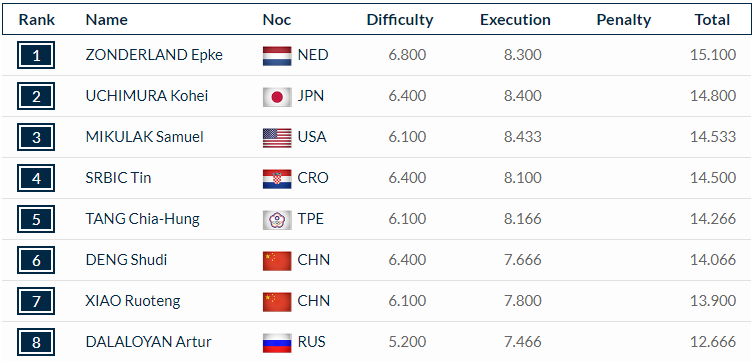Click the Japan flag icon

click(277, 97)
